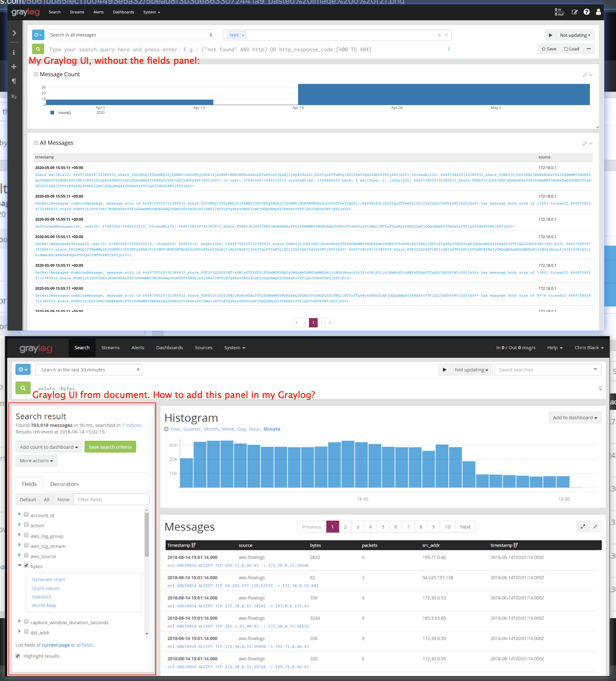Check the account_id field checkbox
The image size is (616, 681).
pos(26,514)
